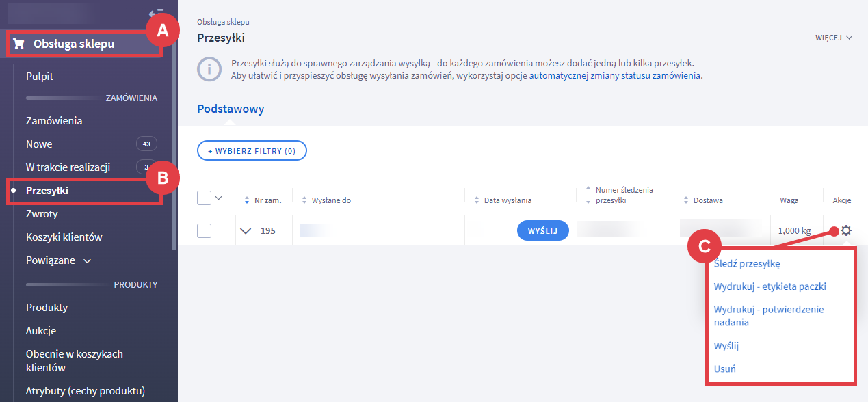Screen dimensions: 868x402
Task: Click Obsługa sklepu breadcrumb text
Action: (x=223, y=23)
